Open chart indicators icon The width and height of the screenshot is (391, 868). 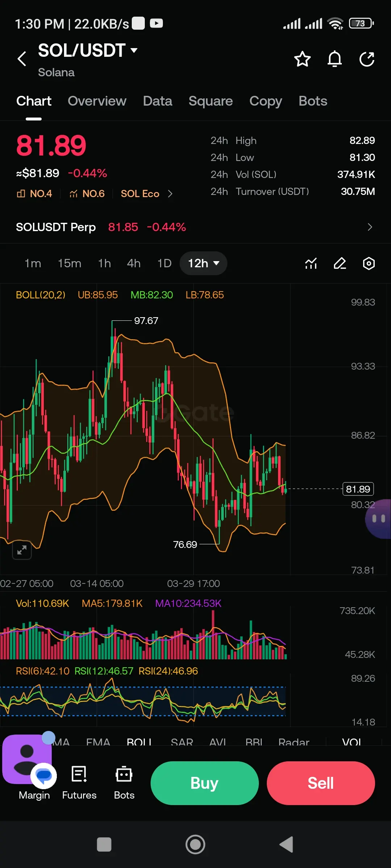tap(311, 263)
